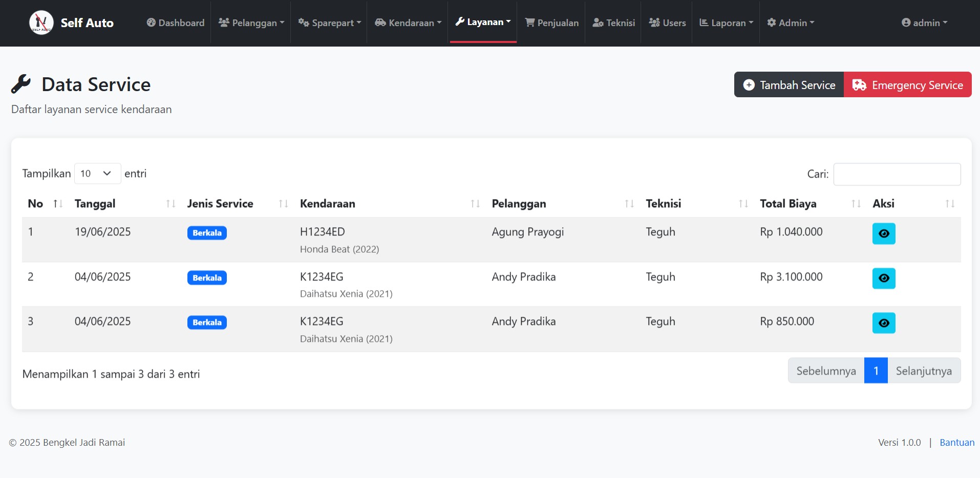This screenshot has width=980, height=478.
Task: Click the Rp 850.000 total cell
Action: [787, 321]
